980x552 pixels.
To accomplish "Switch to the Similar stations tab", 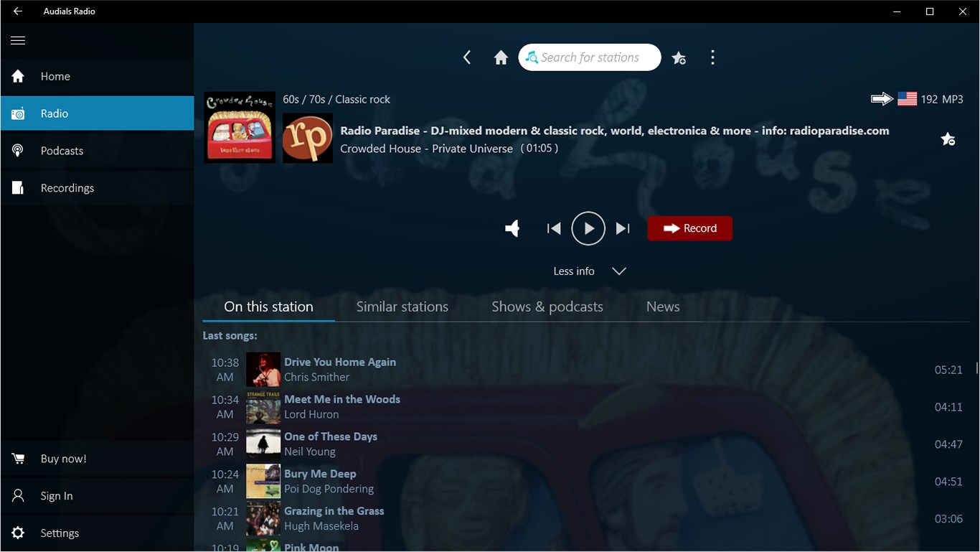I will (x=402, y=307).
